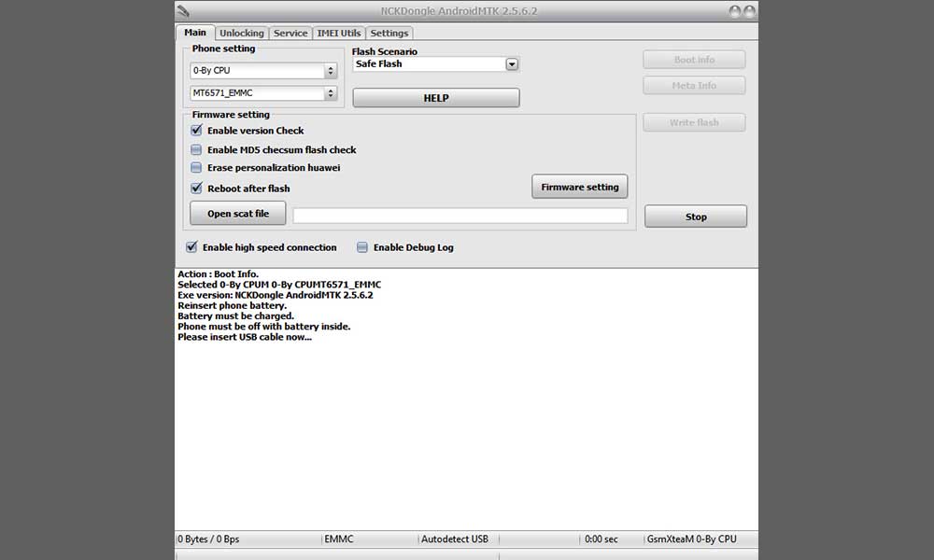Switch to the Service tab
Viewport: 934px width, 560px height.
[290, 34]
